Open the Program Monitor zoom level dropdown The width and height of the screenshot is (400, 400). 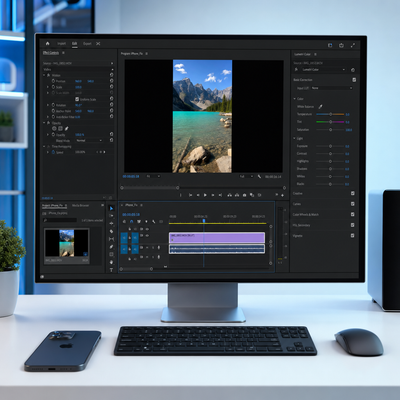coord(153,176)
